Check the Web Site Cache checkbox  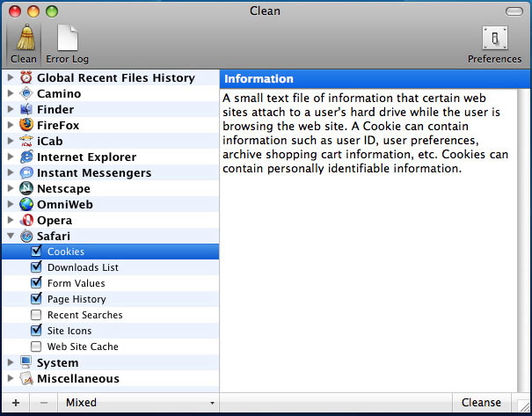click(x=36, y=347)
